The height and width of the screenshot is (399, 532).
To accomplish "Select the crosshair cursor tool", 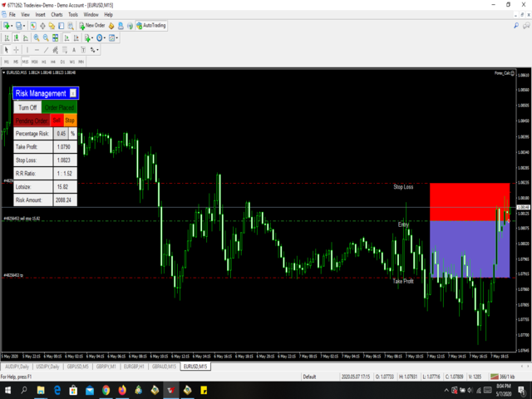I will click(x=16, y=50).
